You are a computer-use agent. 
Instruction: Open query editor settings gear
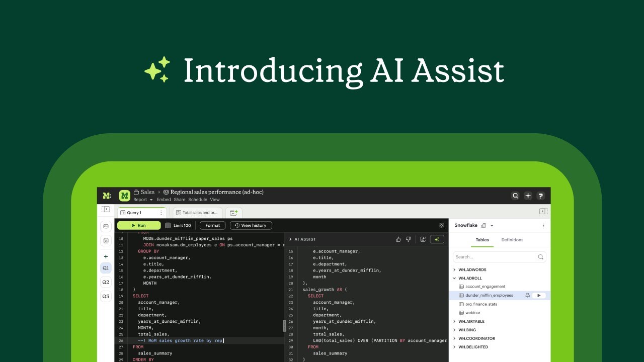(x=442, y=226)
